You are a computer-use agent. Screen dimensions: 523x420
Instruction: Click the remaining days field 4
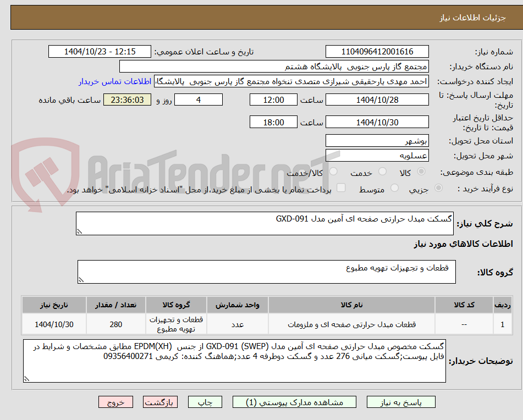click(x=199, y=100)
